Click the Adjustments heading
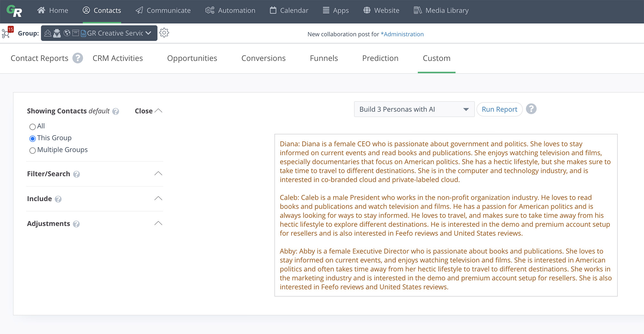The height and width of the screenshot is (334, 644). (48, 223)
